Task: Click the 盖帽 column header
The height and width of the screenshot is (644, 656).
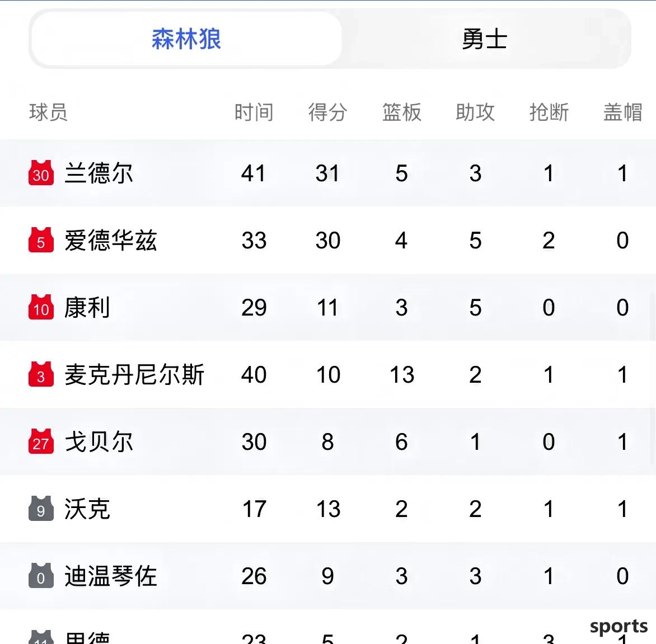Action: 623,112
